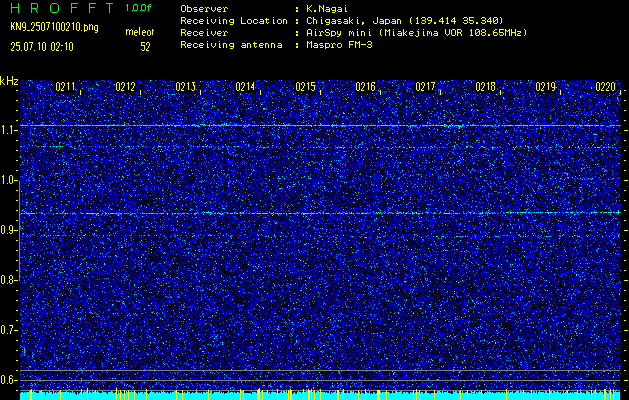
Task: Click the 0215 time marker
Action: (305, 87)
